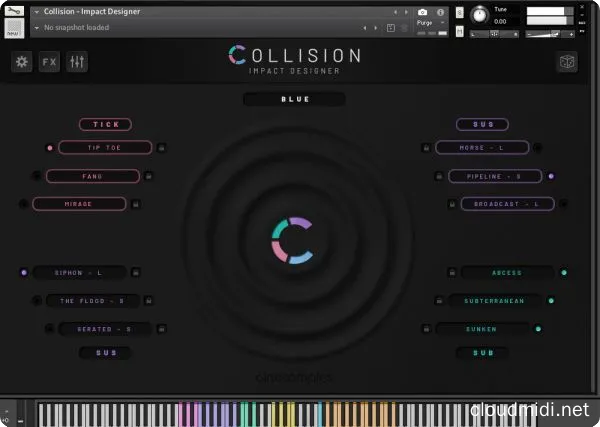Toggle the SIPHON - L layer power dot
The image size is (600, 427).
(x=24, y=272)
